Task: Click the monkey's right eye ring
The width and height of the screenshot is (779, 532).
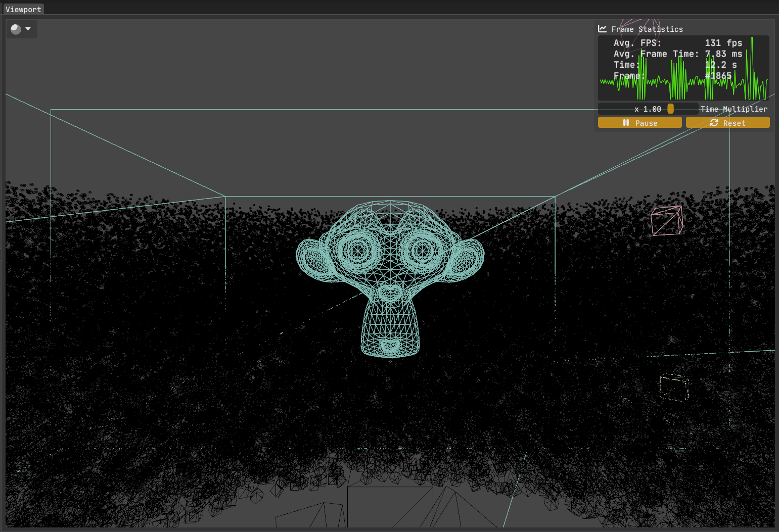Action: (422, 250)
